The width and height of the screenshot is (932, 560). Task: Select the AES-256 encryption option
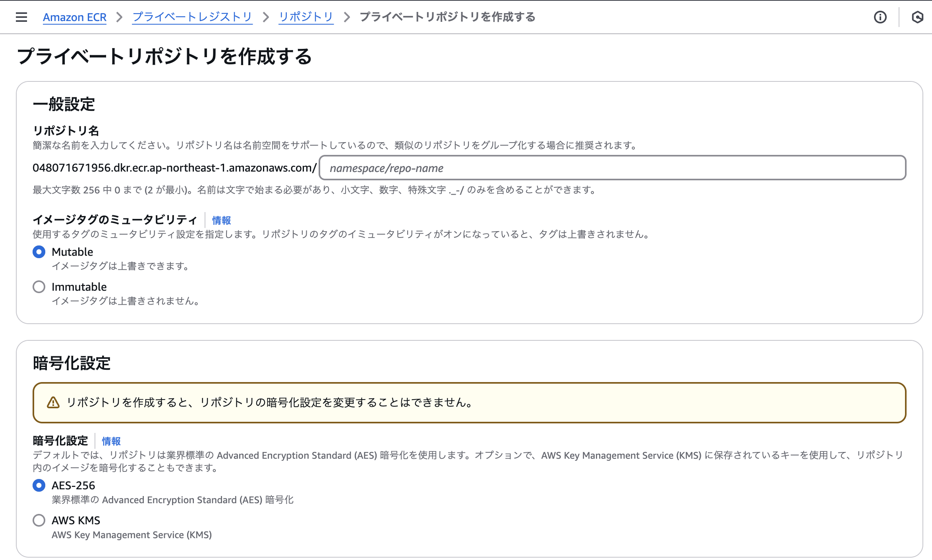coord(39,485)
